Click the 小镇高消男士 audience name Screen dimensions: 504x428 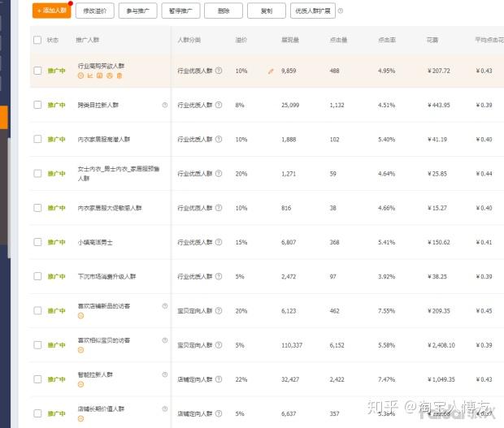[95, 242]
